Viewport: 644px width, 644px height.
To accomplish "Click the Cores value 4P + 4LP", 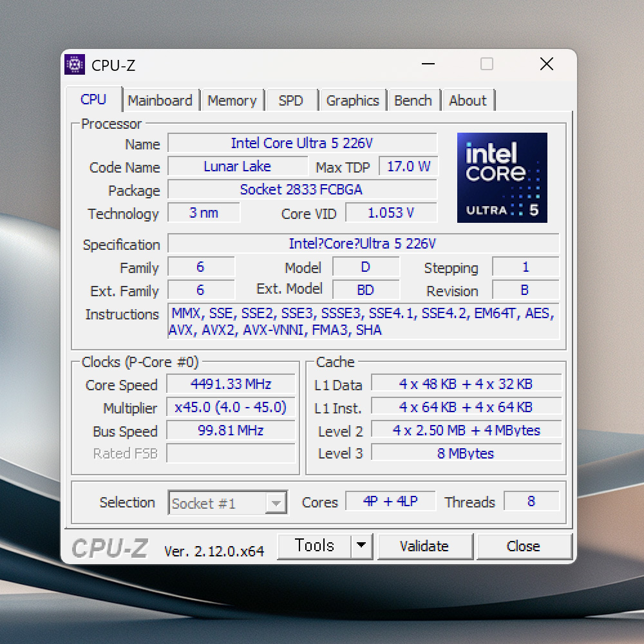I will (x=390, y=501).
